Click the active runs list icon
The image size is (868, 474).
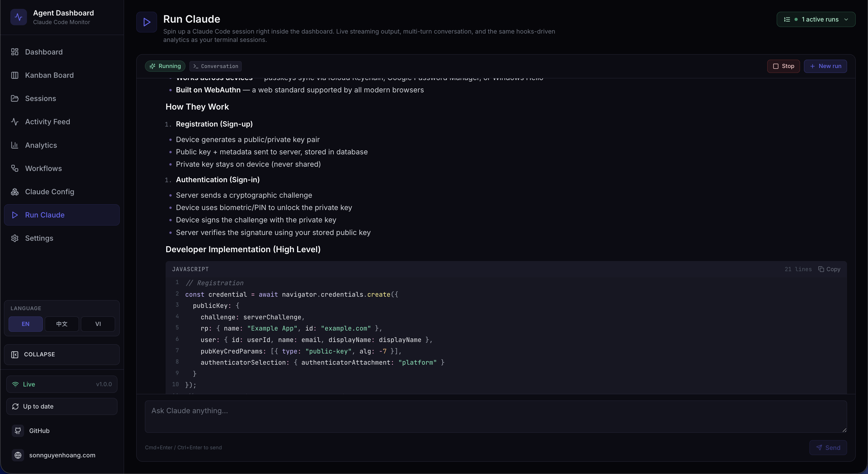tap(787, 20)
